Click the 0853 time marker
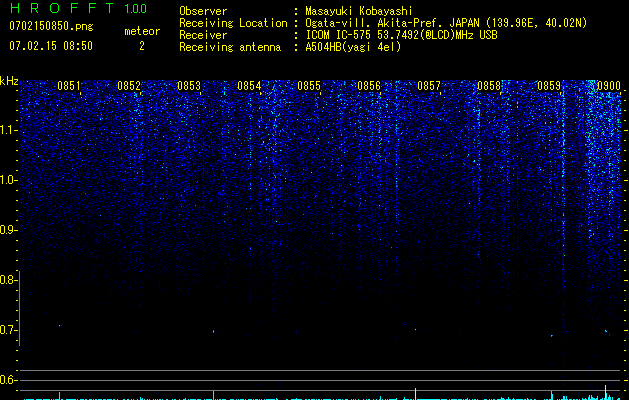This screenshot has height=400, width=629. [x=189, y=86]
